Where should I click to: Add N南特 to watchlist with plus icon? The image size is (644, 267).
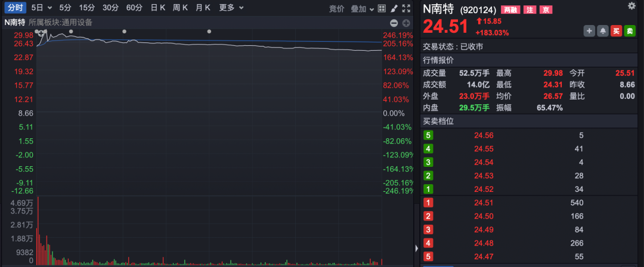point(589,30)
